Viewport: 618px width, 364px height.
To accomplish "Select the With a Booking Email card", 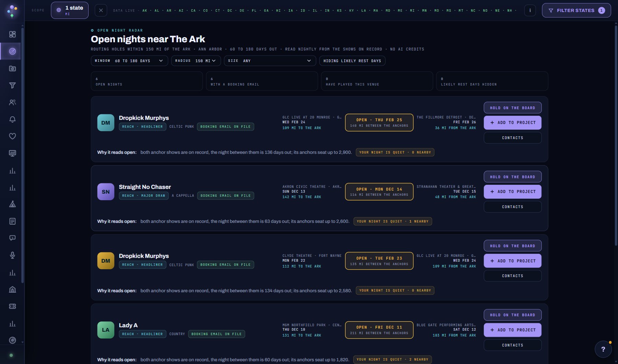I will (x=262, y=81).
